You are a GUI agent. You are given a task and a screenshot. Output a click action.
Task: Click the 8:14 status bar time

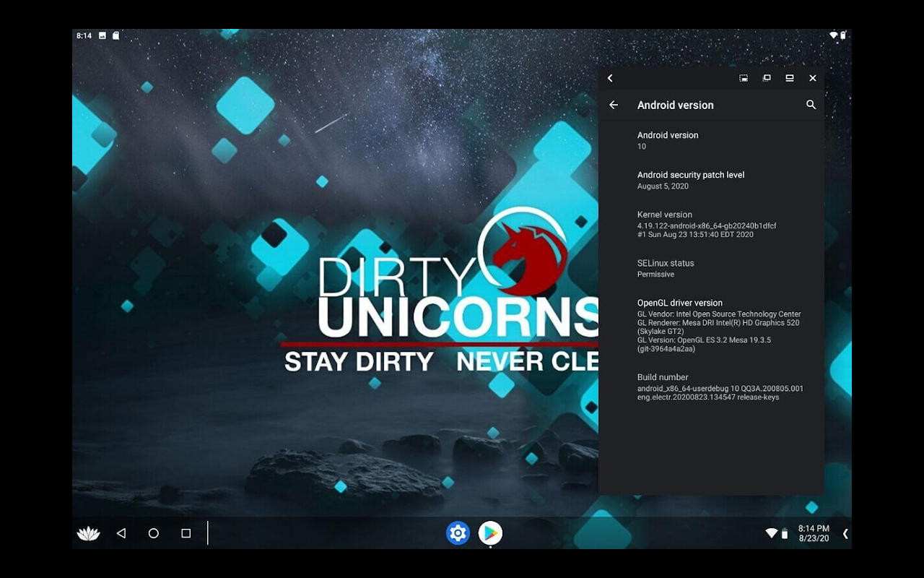84,35
